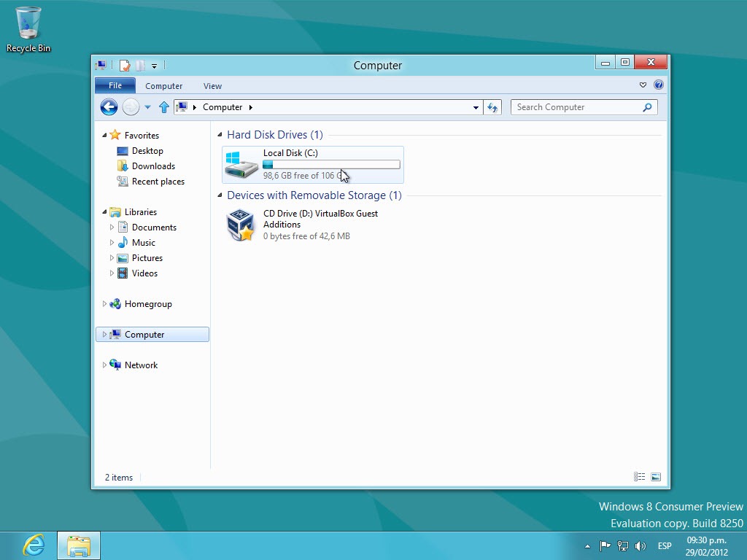Collapse Devices with Removable Storage group
Screen dimensions: 747x560
(x=220, y=195)
